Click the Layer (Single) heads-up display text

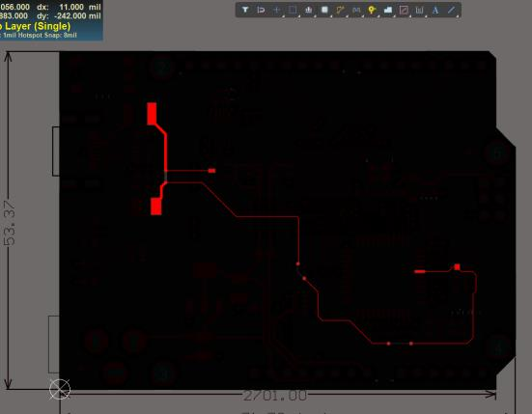tap(36, 26)
